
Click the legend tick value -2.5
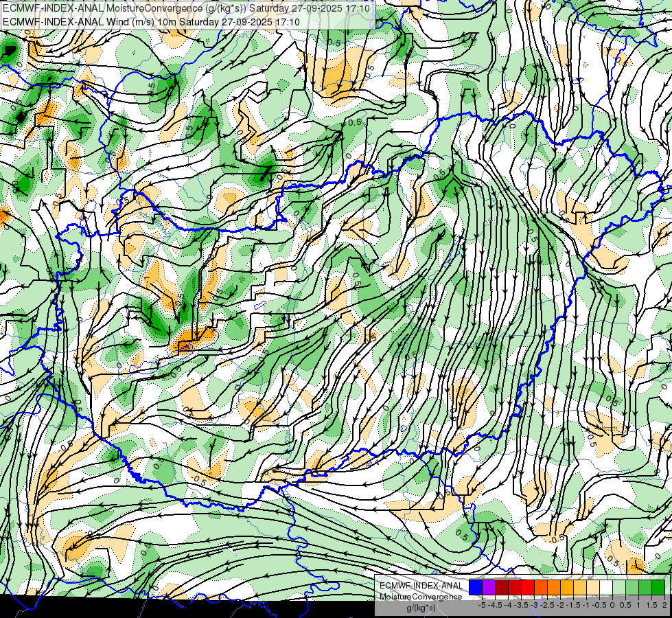pyautogui.click(x=547, y=605)
